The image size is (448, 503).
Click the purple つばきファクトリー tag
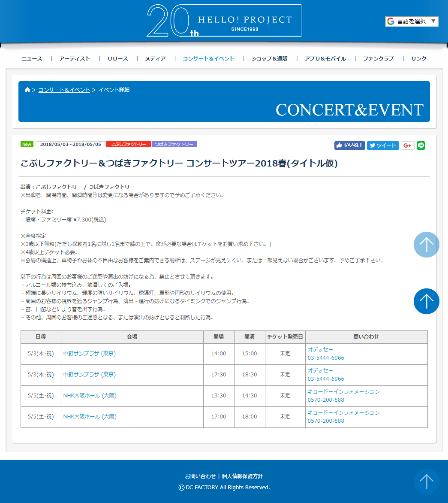click(174, 144)
